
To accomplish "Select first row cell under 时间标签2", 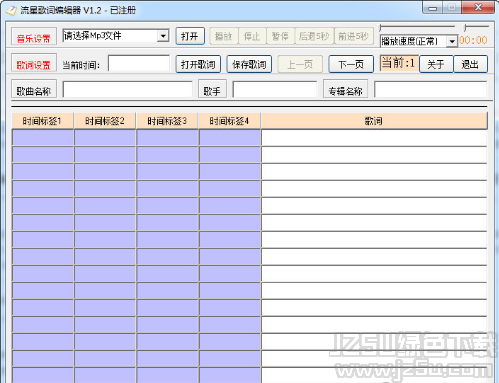I will point(105,138).
